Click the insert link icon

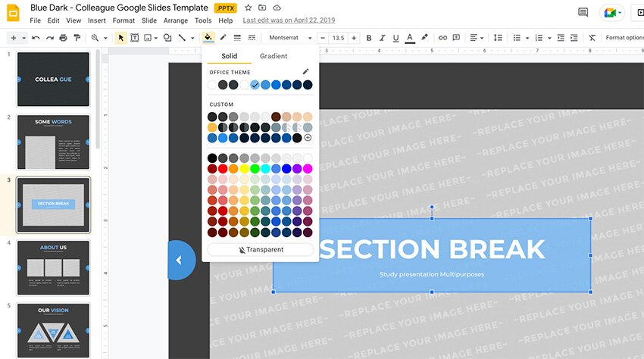(x=443, y=37)
